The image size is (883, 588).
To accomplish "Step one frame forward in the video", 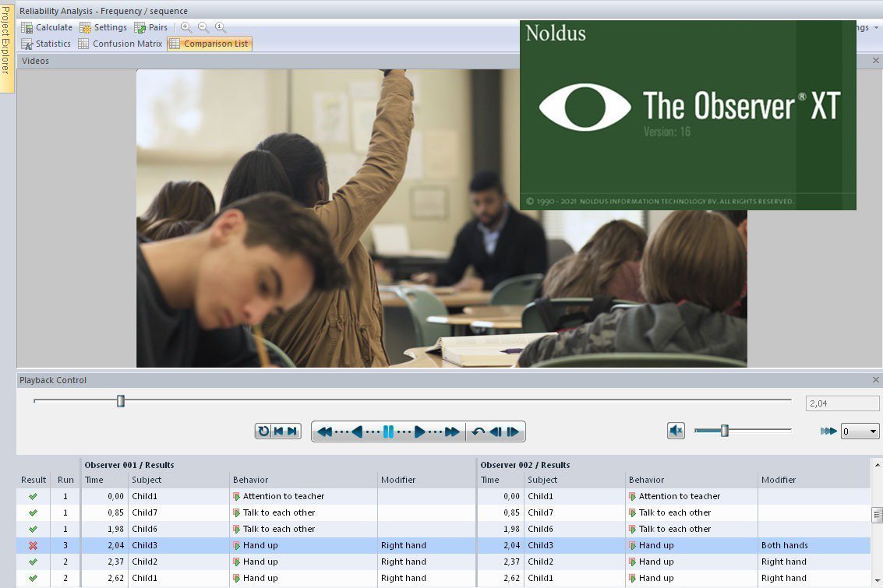I will (513, 431).
